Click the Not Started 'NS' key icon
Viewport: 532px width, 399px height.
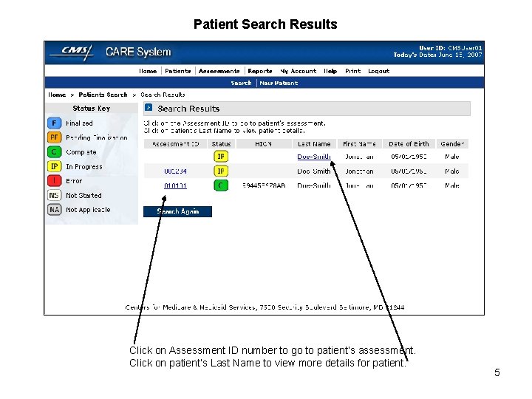(x=54, y=195)
